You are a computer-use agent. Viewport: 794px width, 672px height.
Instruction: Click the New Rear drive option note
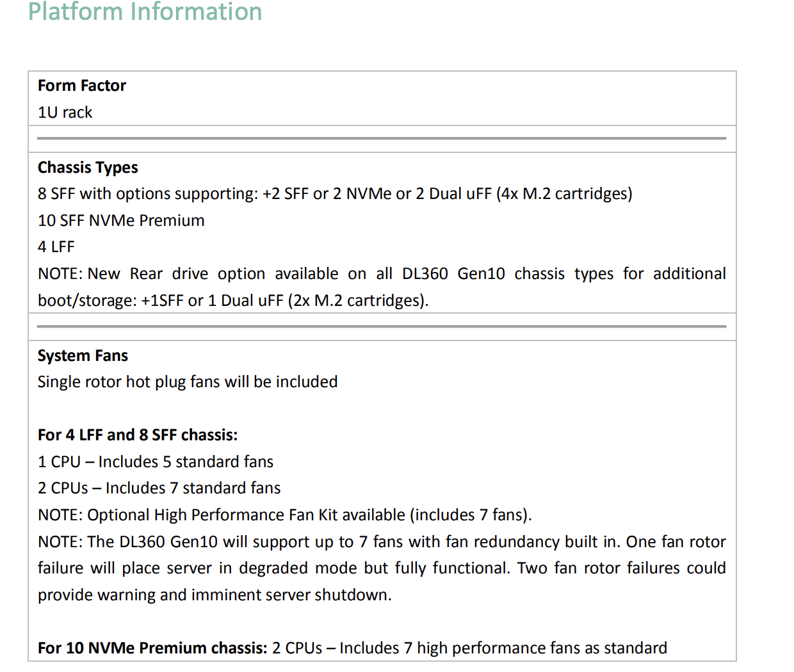point(382,274)
